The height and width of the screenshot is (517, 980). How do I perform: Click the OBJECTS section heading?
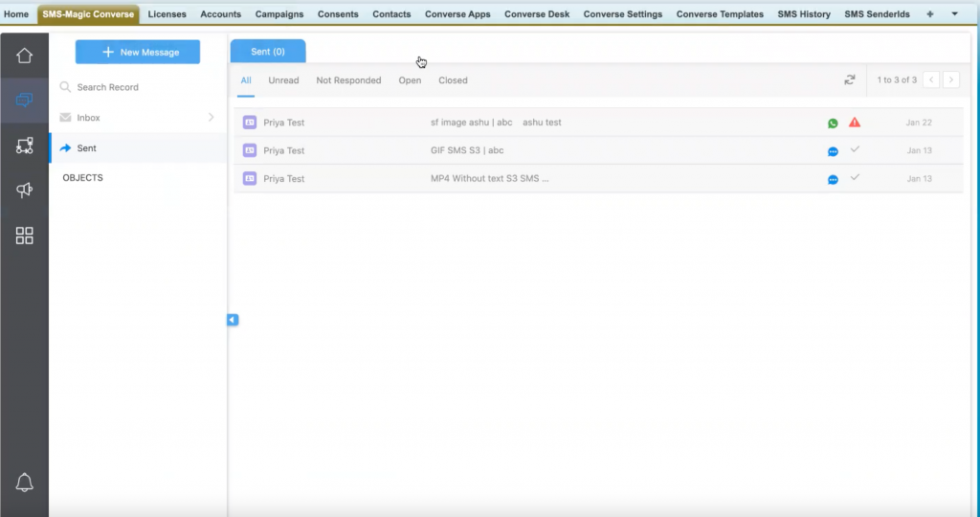click(82, 177)
